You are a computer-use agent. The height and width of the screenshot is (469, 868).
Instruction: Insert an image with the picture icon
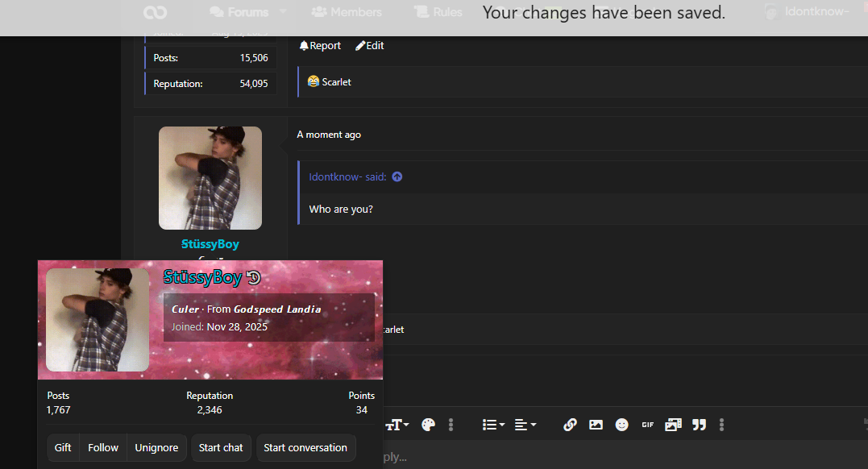click(x=596, y=425)
